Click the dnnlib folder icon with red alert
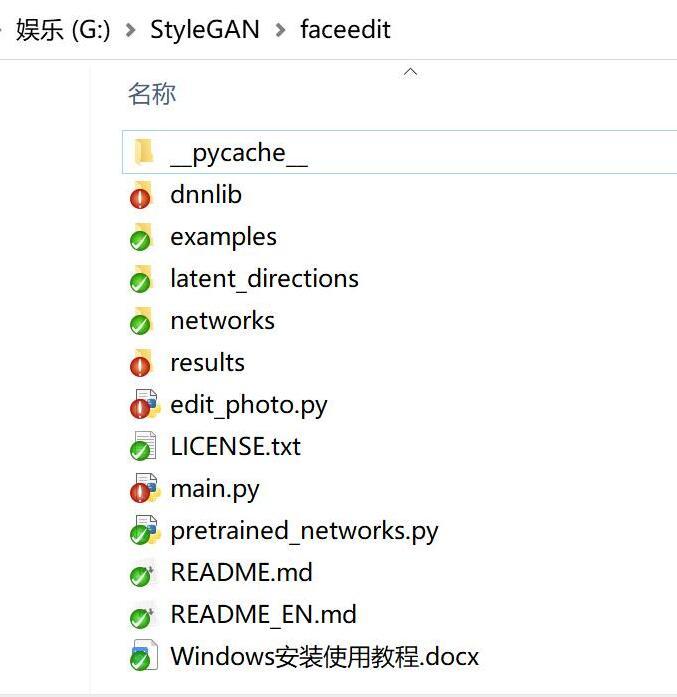The height and width of the screenshot is (697, 677). point(141,194)
